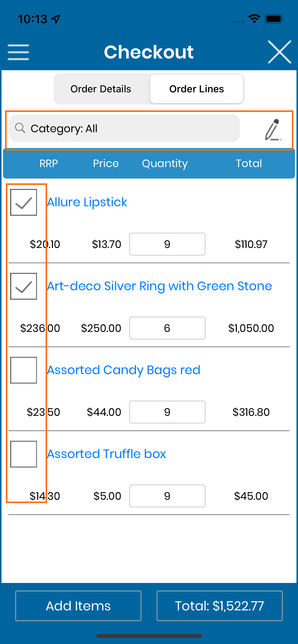Uncheck the Art-deco Silver Ring checkbox

[x=24, y=286]
